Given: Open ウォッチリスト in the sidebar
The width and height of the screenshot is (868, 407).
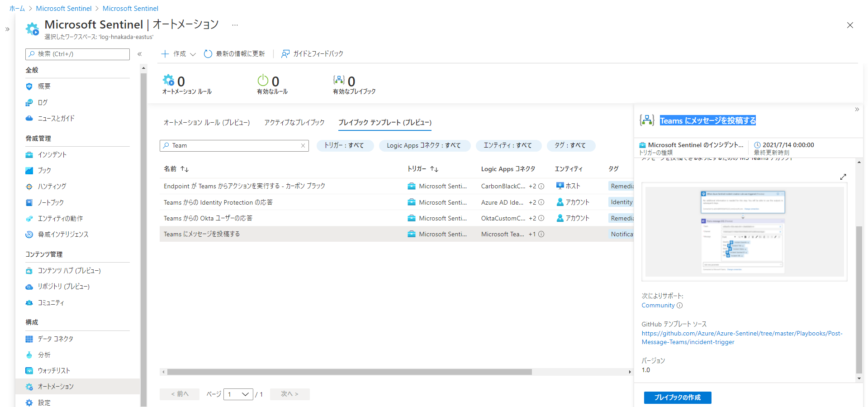Looking at the screenshot, I should pos(54,371).
